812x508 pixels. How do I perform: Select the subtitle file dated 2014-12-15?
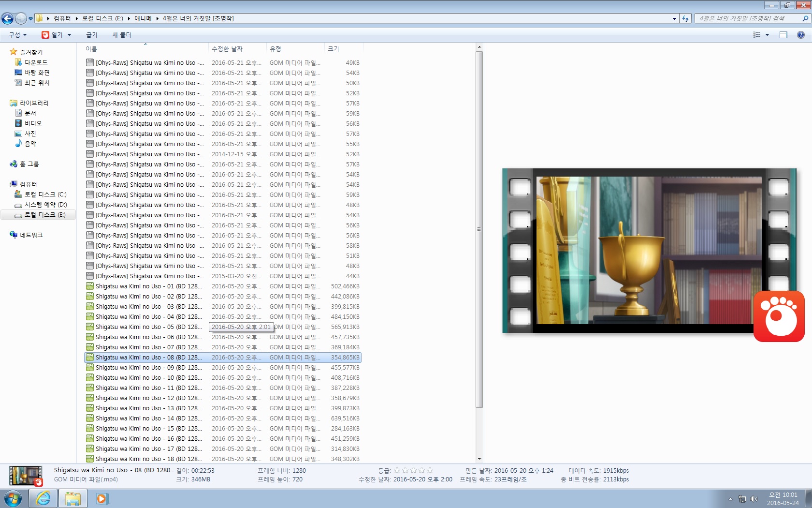(222, 154)
